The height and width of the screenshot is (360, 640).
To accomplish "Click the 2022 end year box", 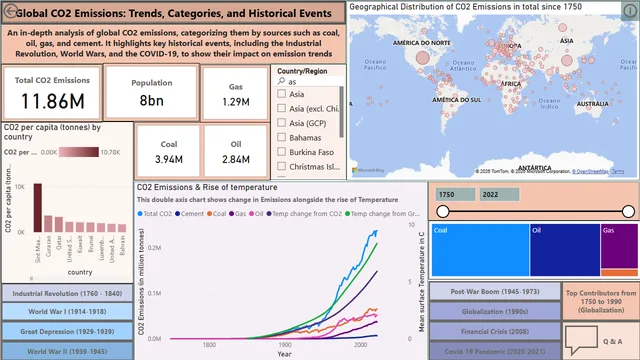I will pyautogui.click(x=499, y=195).
